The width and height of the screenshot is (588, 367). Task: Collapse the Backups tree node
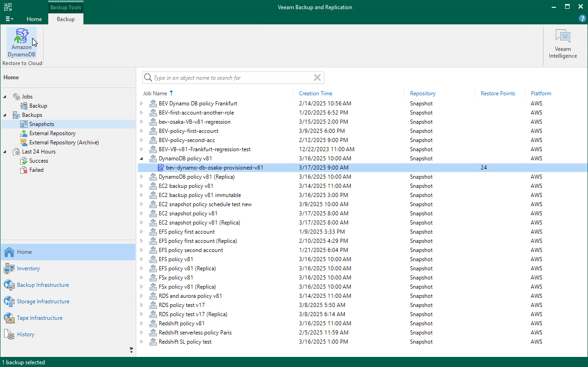5,115
